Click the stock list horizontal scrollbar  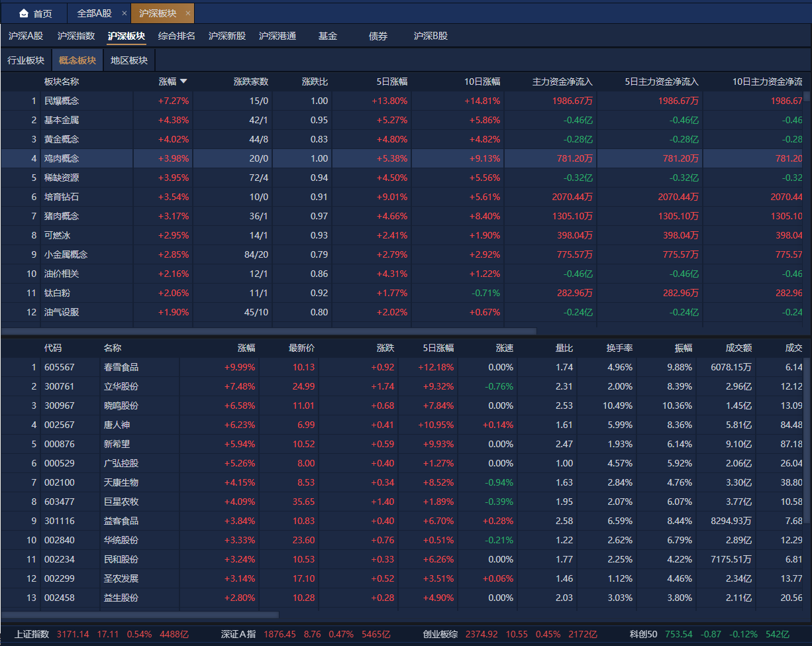point(140,615)
